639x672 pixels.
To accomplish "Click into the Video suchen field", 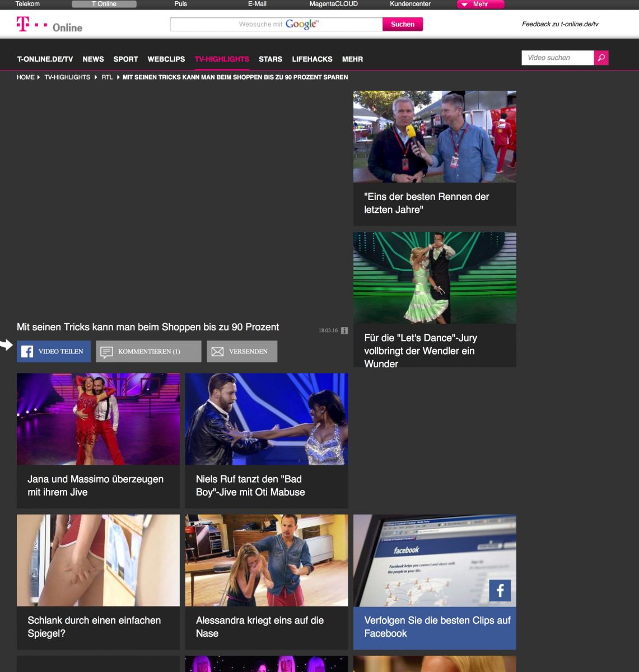I will [x=557, y=58].
